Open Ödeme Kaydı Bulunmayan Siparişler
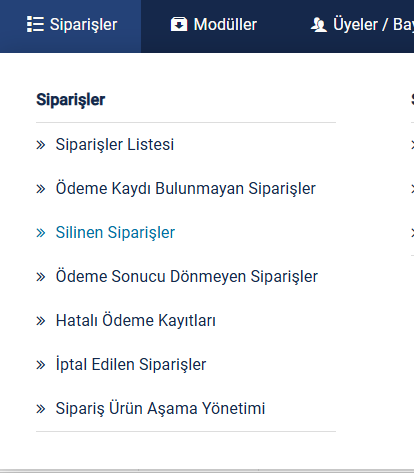 tap(186, 189)
